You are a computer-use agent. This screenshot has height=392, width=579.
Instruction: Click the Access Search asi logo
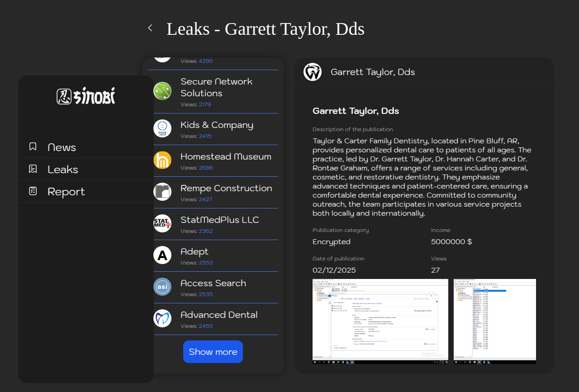pos(162,287)
